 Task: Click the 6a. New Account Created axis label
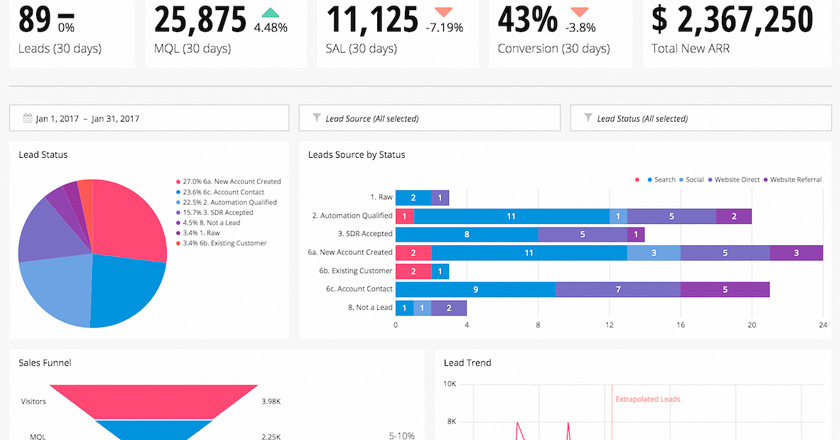350,252
